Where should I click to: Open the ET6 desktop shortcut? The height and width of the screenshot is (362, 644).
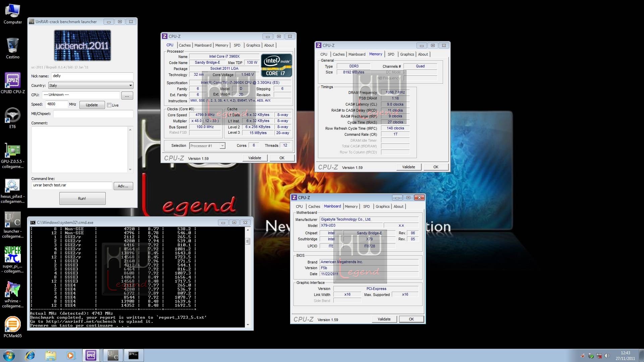click(x=12, y=118)
